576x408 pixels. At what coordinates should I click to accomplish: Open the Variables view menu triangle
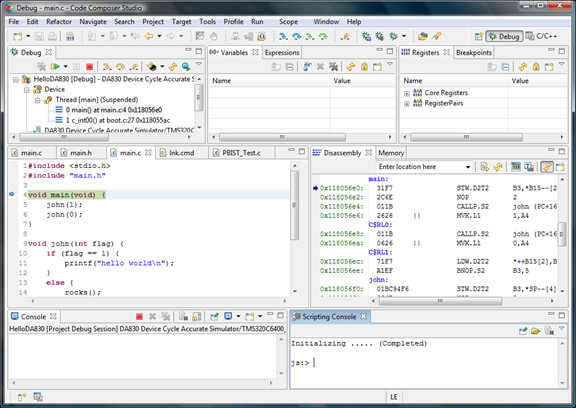[x=390, y=64]
